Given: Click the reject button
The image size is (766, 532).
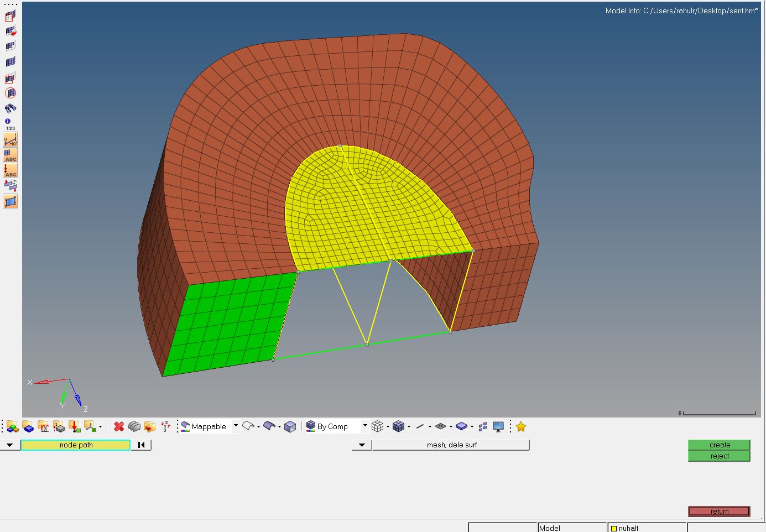Looking at the screenshot, I should point(719,455).
